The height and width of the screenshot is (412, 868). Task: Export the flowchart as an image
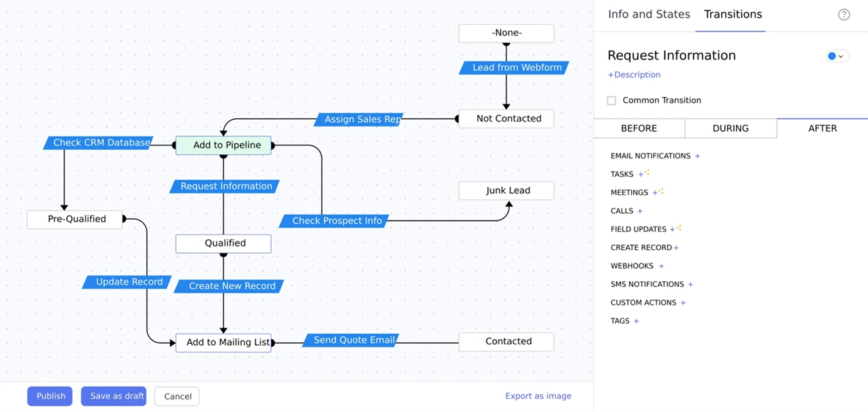(x=538, y=396)
